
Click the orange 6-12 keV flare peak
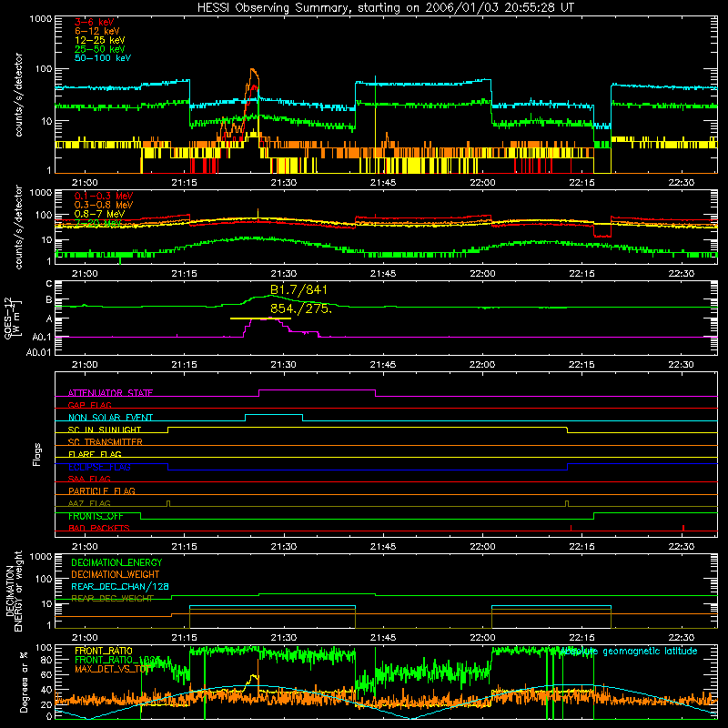(x=253, y=71)
